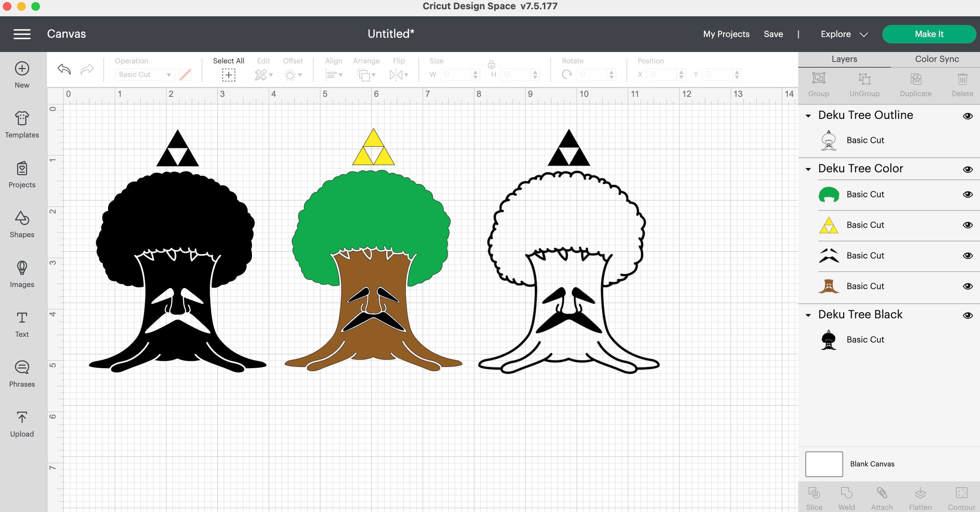The image size is (980, 512).
Task: Open the Operation Basic Cut dropdown
Action: [x=145, y=74]
